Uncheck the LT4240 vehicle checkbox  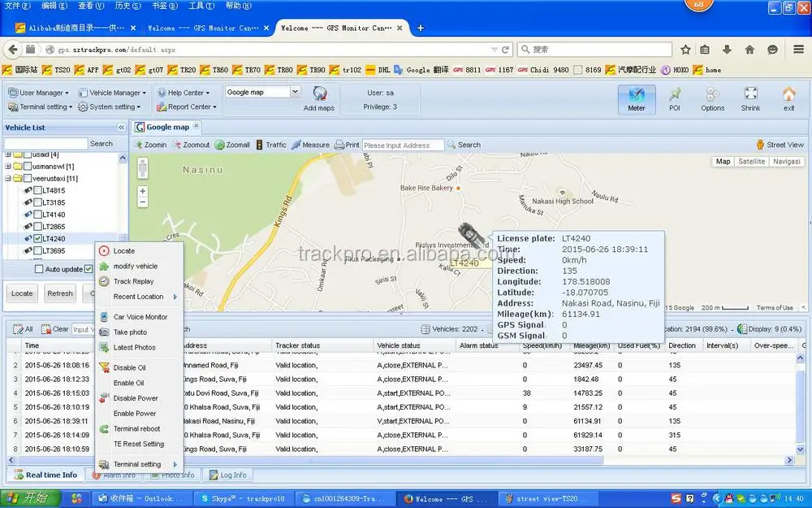(x=37, y=239)
